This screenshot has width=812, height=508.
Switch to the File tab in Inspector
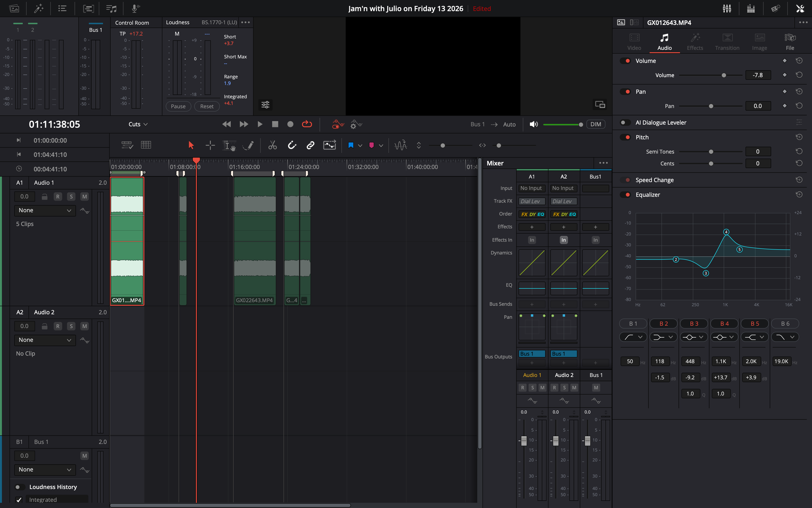coord(790,41)
